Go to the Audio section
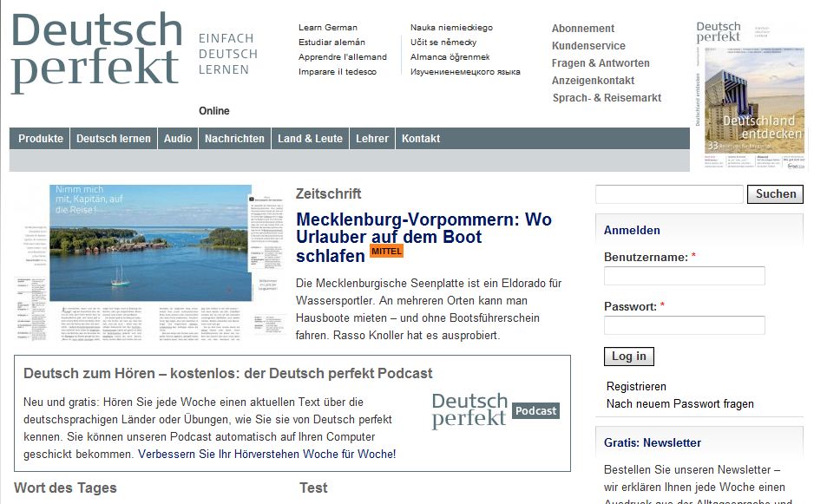 click(x=178, y=139)
